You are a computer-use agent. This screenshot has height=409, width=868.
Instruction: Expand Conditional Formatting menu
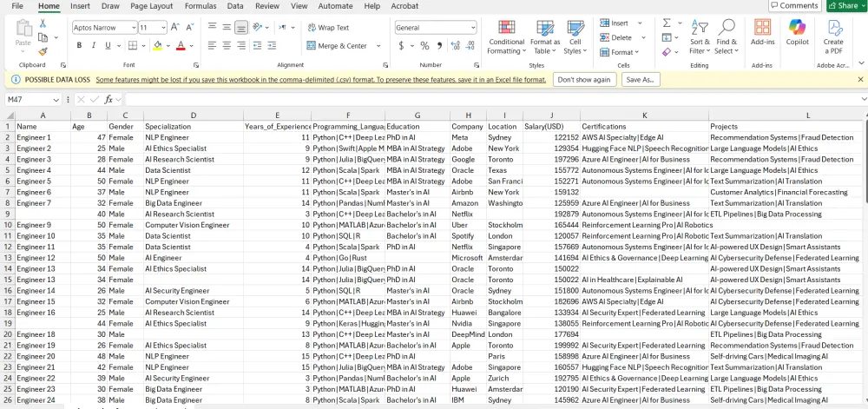pos(506,36)
